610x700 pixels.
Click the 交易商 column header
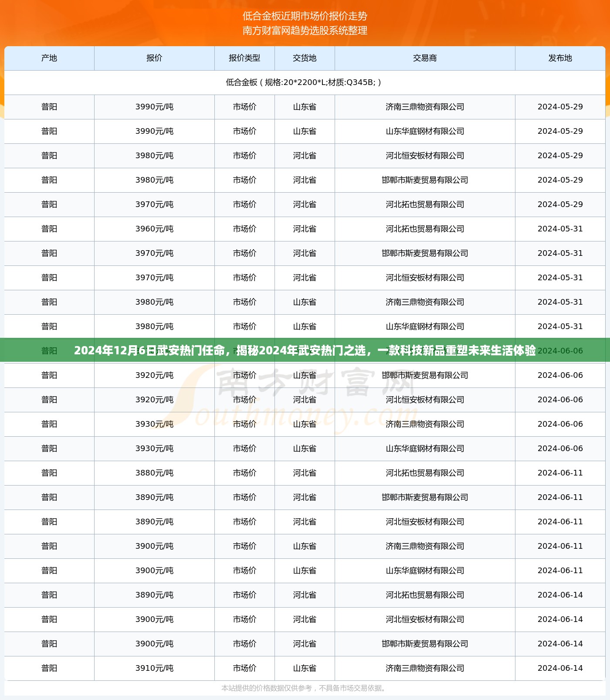point(425,58)
